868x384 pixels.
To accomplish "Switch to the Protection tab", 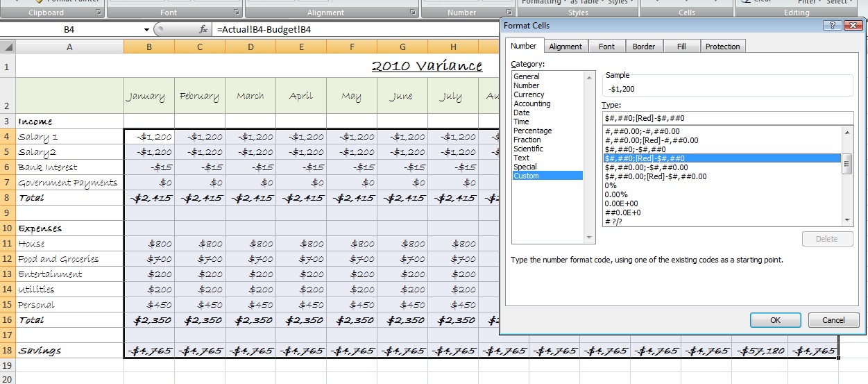I will point(722,47).
